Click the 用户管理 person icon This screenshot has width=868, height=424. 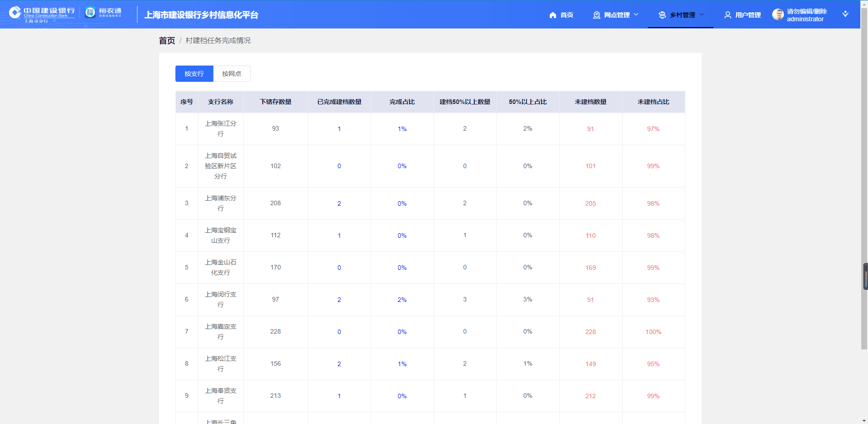(727, 15)
